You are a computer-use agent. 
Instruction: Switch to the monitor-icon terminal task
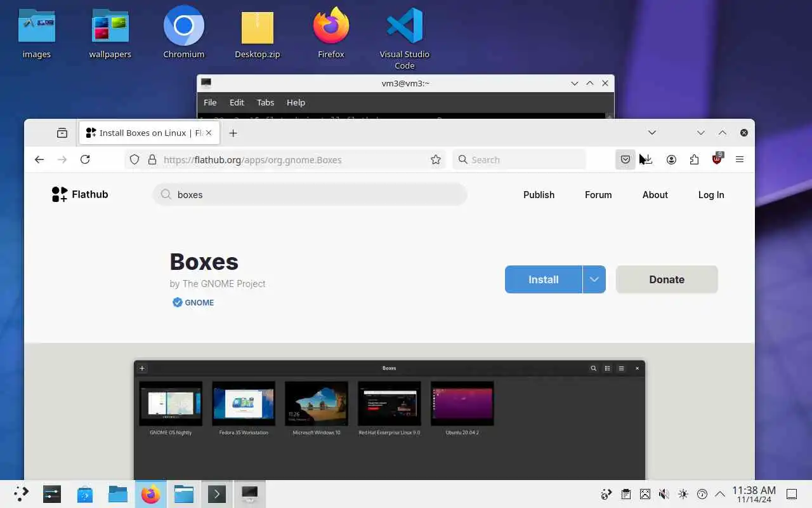(250, 494)
